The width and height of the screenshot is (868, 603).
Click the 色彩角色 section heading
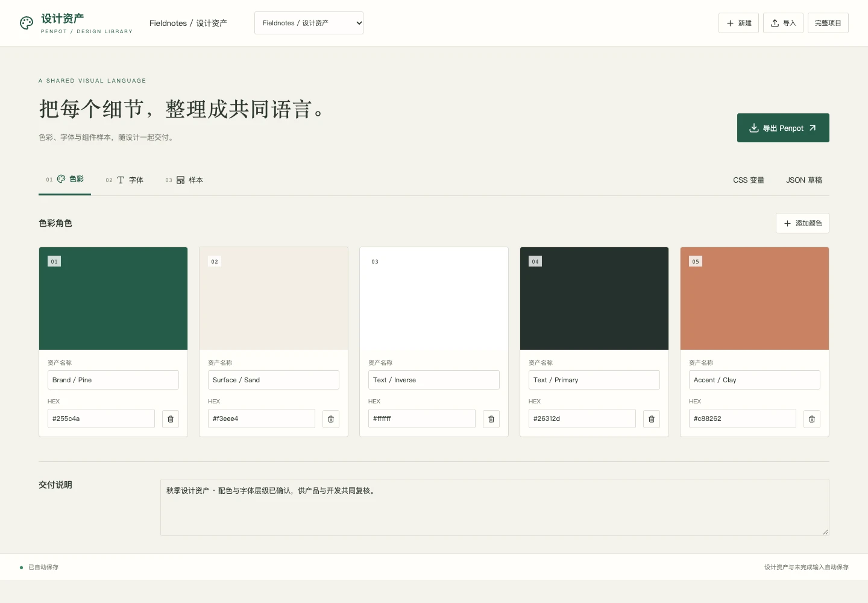(x=55, y=223)
